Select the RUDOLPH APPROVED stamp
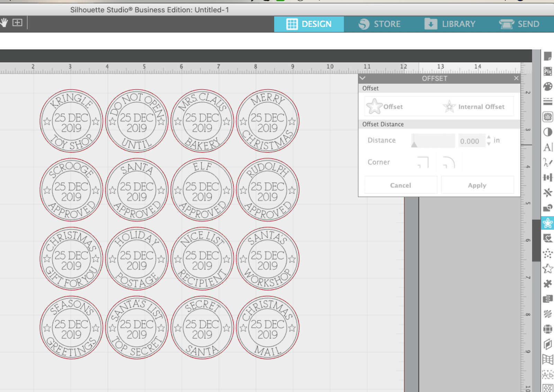This screenshot has height=392, width=554. coord(268,190)
